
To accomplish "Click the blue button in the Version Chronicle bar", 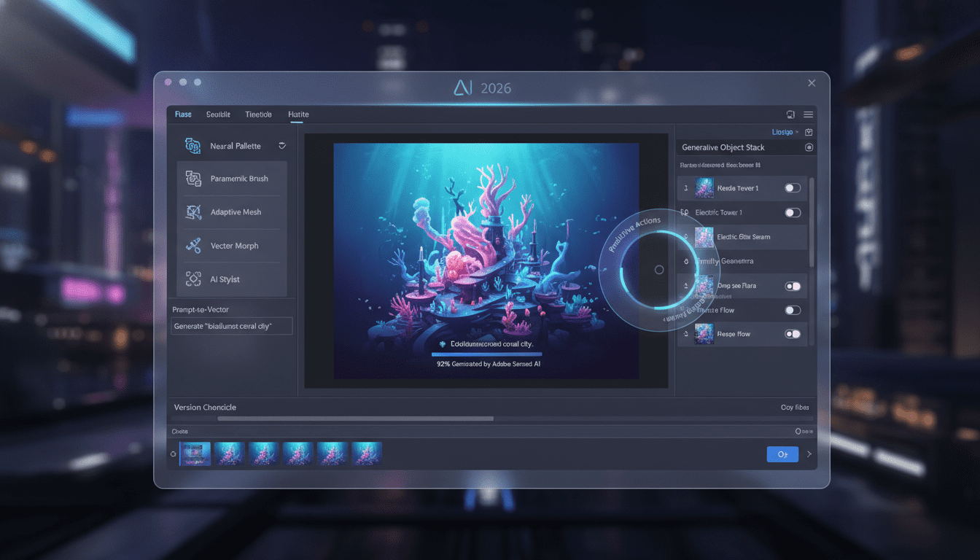I will coord(782,454).
